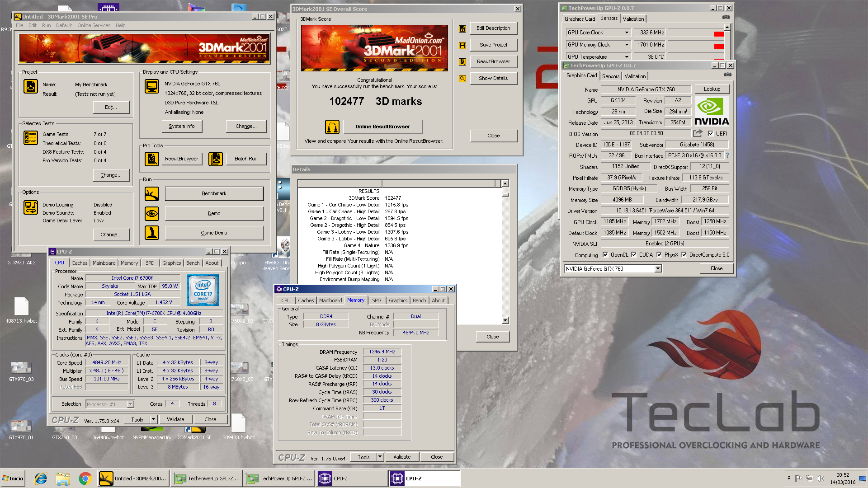Open the Online Services menu

click(94, 25)
